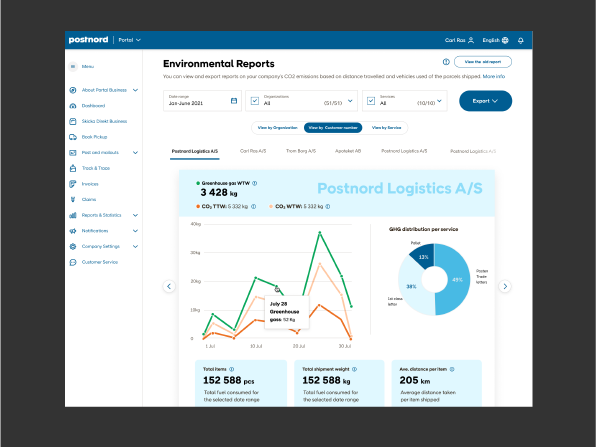This screenshot has width=597, height=447.
Task: Click the Skicka Direkt Business icon
Action: pyautogui.click(x=73, y=121)
